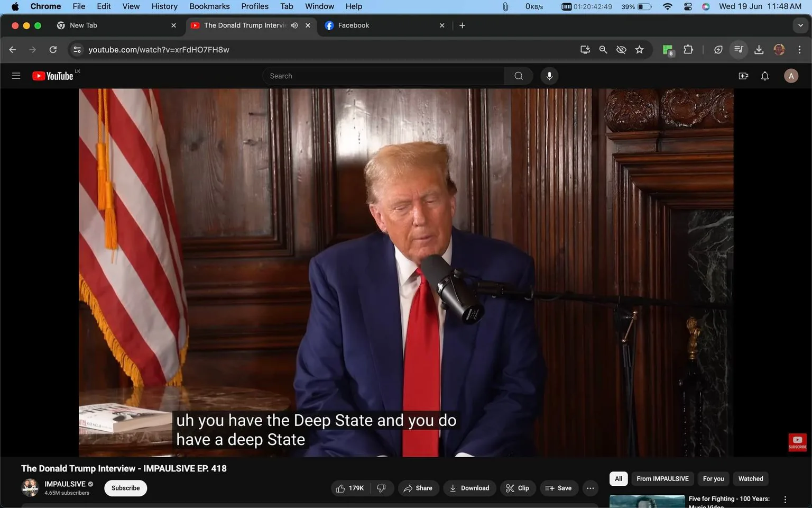This screenshot has height=508, width=812.
Task: Click the Download icon in Chrome toolbar
Action: point(759,49)
